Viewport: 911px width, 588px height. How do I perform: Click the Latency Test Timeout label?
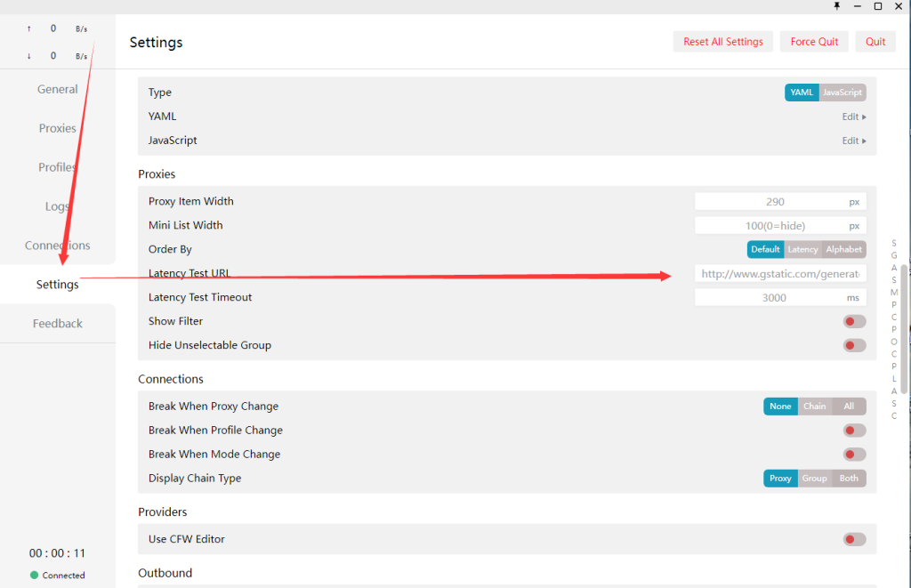click(x=200, y=297)
